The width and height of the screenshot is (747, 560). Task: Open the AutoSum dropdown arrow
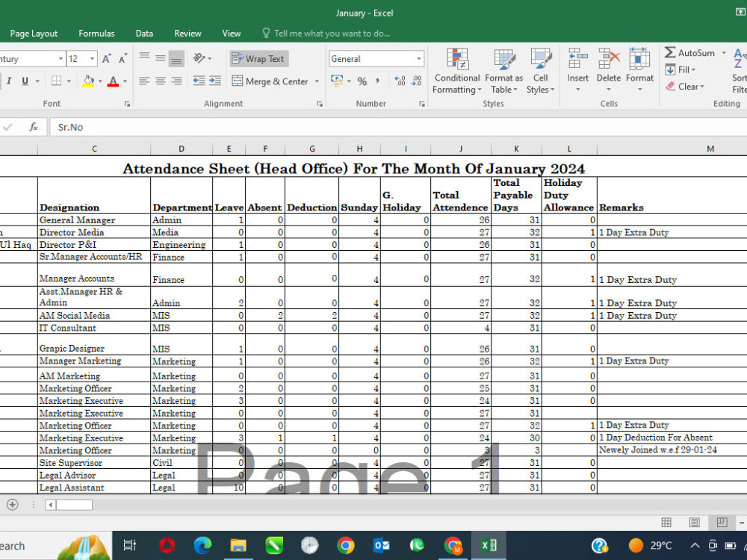(x=724, y=53)
